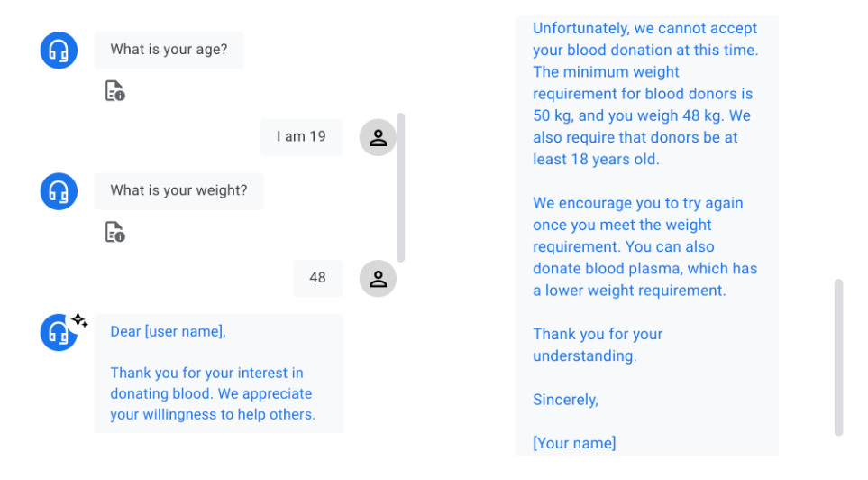
Task: Click the "[Your name]" placeholder text
Action: (x=574, y=443)
